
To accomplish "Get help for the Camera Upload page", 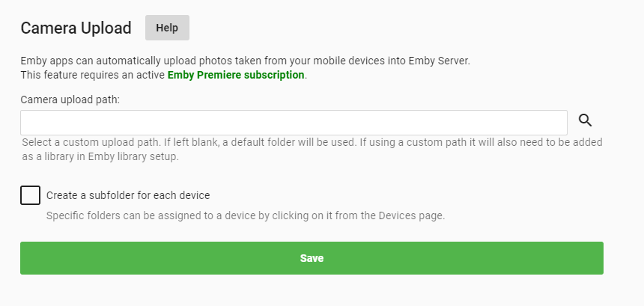I will pos(167,28).
